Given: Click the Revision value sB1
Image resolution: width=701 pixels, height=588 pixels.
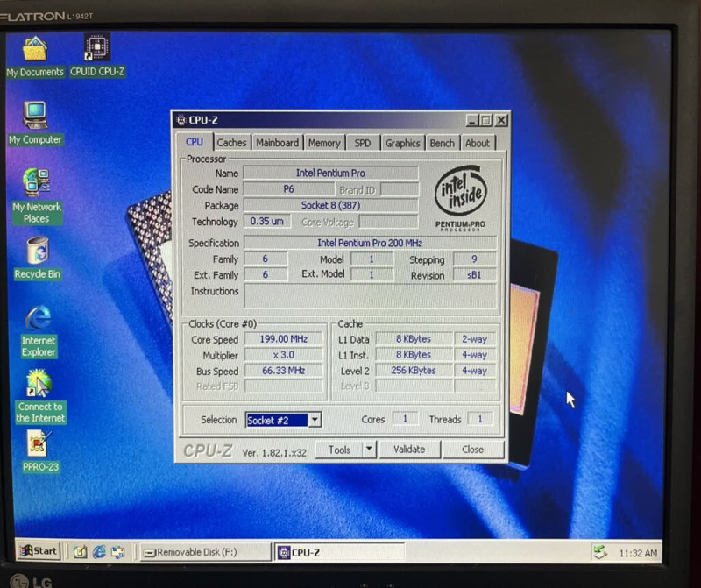Looking at the screenshot, I should (474, 275).
